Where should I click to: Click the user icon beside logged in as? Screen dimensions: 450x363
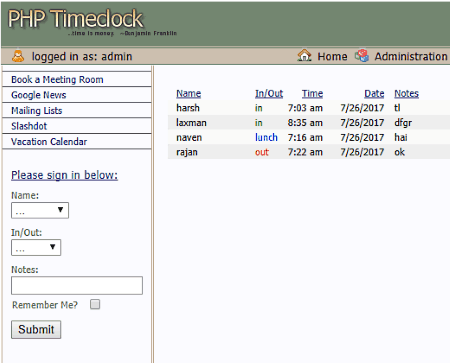[18, 56]
